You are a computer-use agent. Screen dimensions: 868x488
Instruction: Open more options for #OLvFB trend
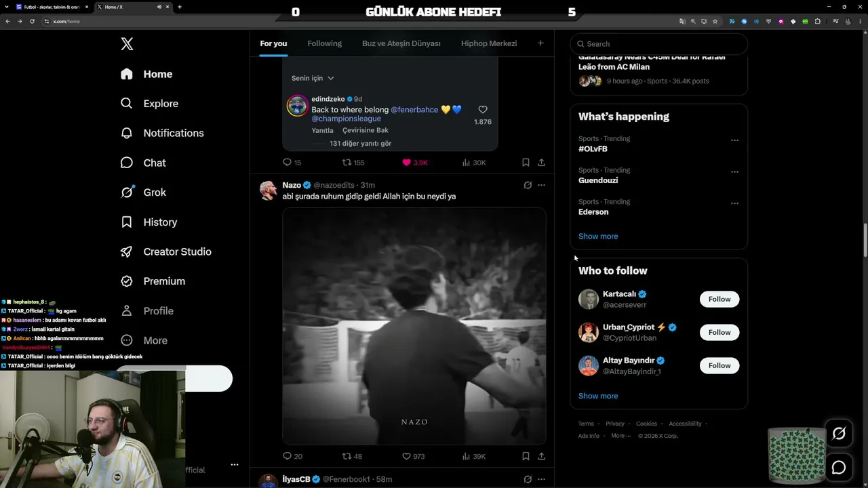point(734,140)
